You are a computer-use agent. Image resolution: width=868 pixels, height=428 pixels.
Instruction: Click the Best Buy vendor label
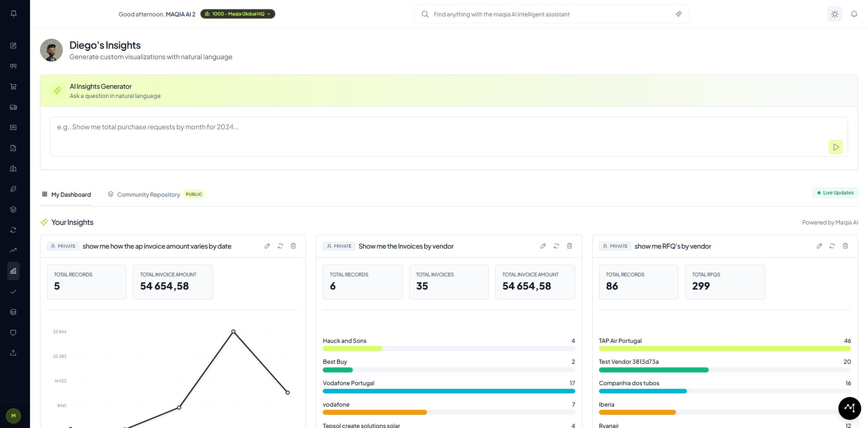point(335,362)
